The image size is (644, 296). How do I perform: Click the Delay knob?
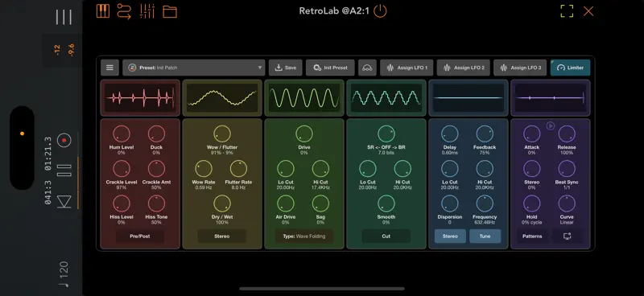(x=450, y=134)
